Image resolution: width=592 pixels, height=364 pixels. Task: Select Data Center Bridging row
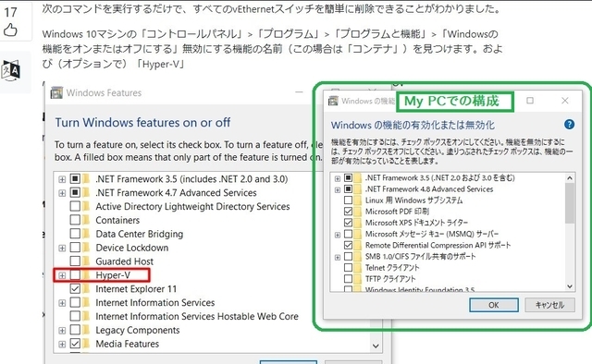[x=140, y=234]
